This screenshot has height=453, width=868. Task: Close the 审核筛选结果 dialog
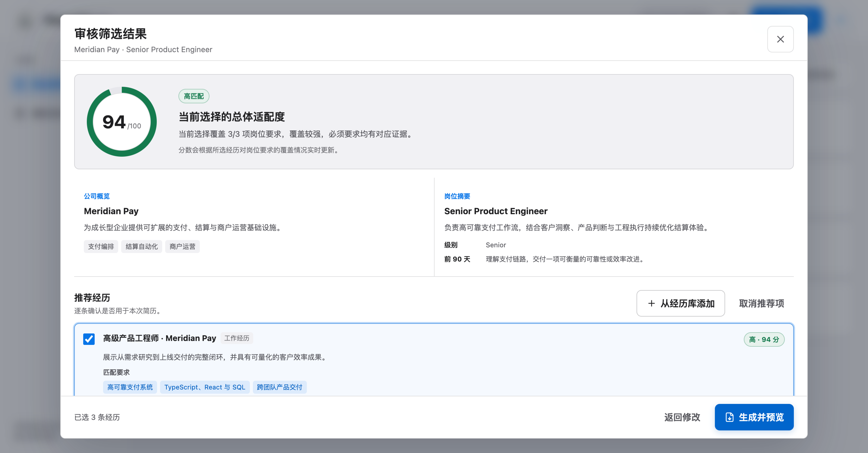[x=780, y=39]
